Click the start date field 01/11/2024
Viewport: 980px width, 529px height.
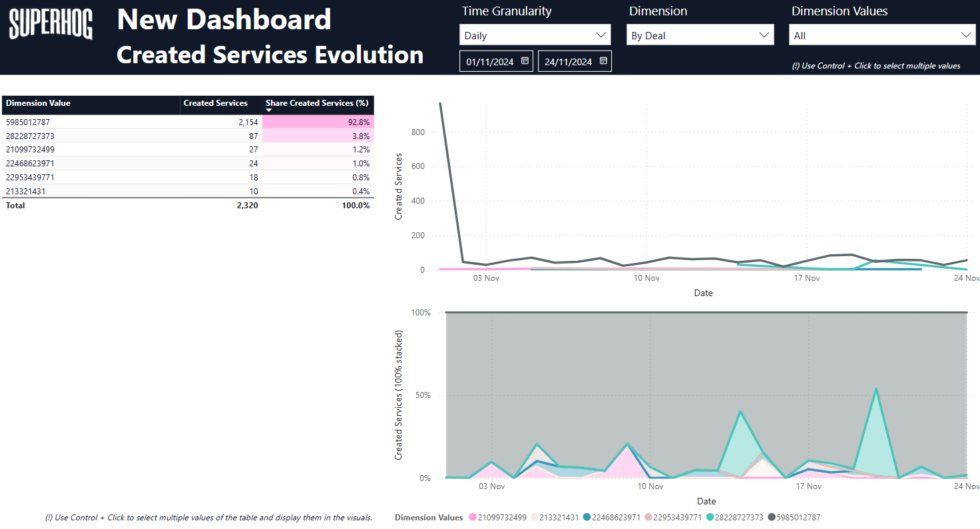pyautogui.click(x=489, y=62)
